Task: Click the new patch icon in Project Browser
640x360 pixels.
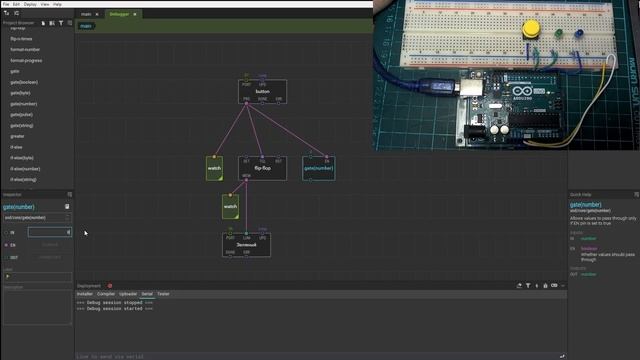Action: click(43, 23)
